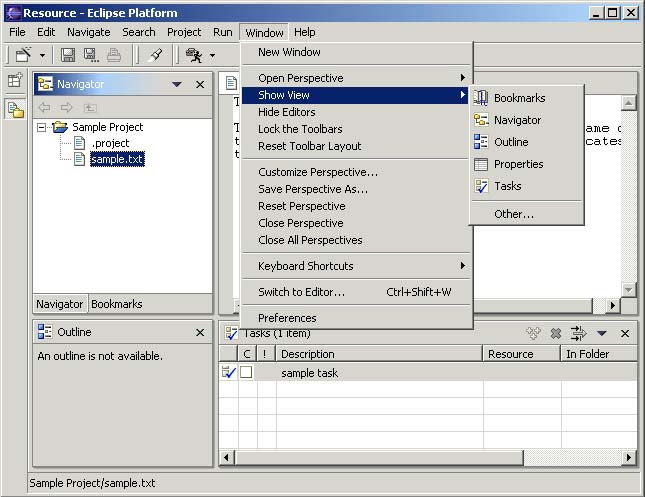This screenshot has height=497, width=645.
Task: Open the Search menu
Action: pyautogui.click(x=139, y=32)
